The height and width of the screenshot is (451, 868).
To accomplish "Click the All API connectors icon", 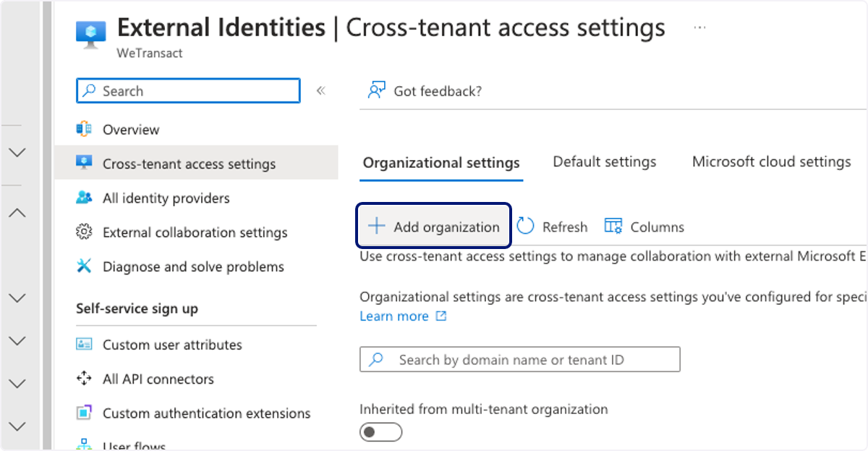I will [84, 379].
